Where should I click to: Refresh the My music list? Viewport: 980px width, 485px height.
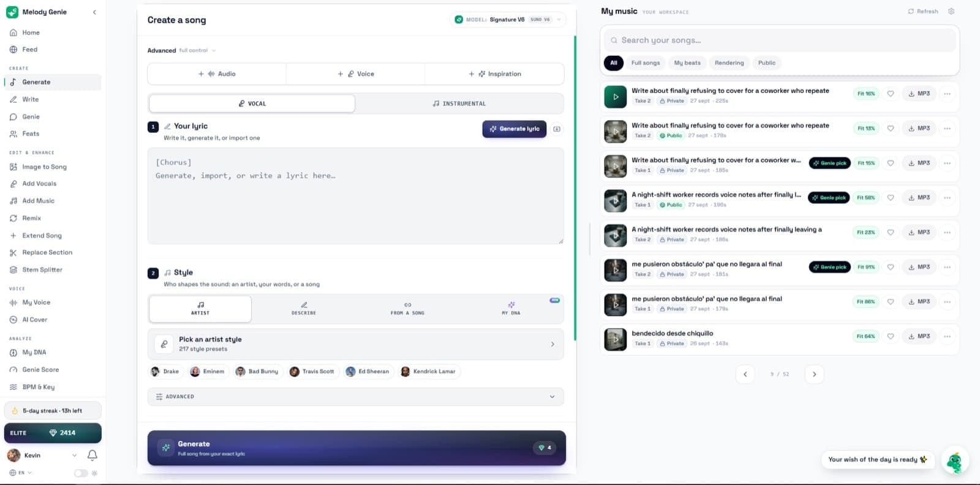pyautogui.click(x=923, y=11)
